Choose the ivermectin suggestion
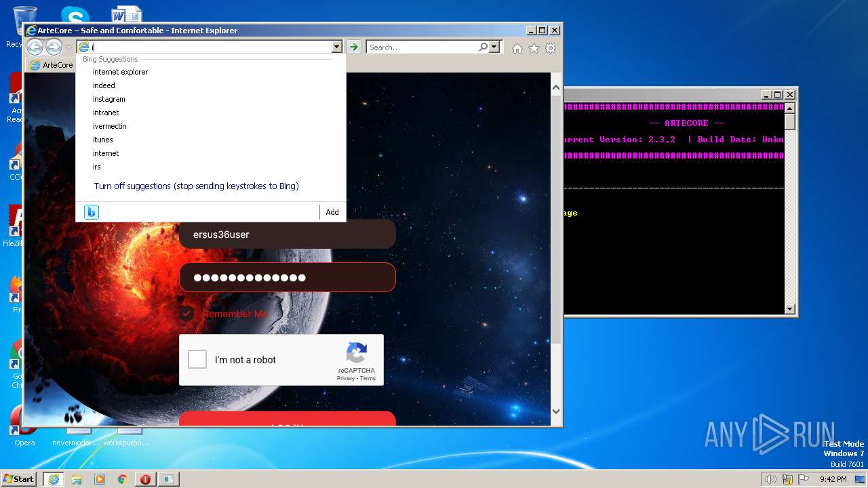This screenshot has height=488, width=868. (x=211, y=126)
